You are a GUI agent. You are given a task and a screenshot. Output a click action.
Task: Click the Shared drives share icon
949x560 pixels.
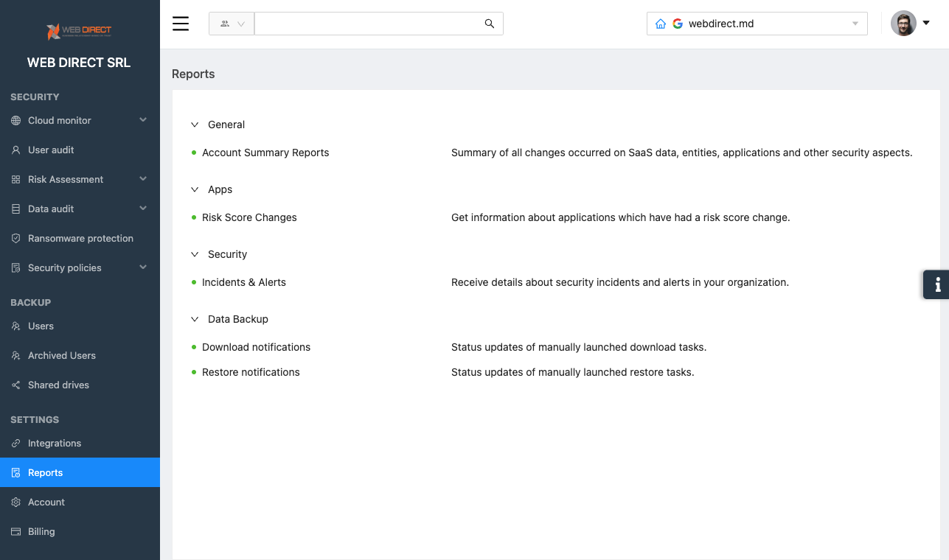click(16, 385)
